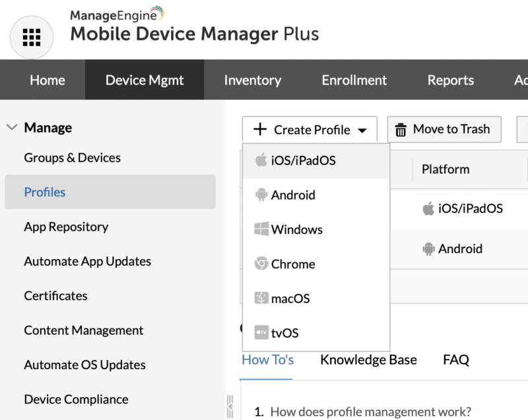This screenshot has width=528, height=420.
Task: Select the Chrome icon in Create Profile menu
Action: coord(262,263)
